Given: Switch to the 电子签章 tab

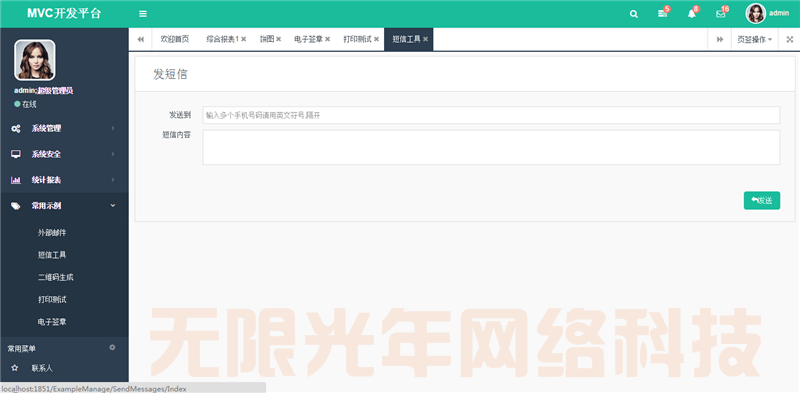Looking at the screenshot, I should [x=309, y=39].
